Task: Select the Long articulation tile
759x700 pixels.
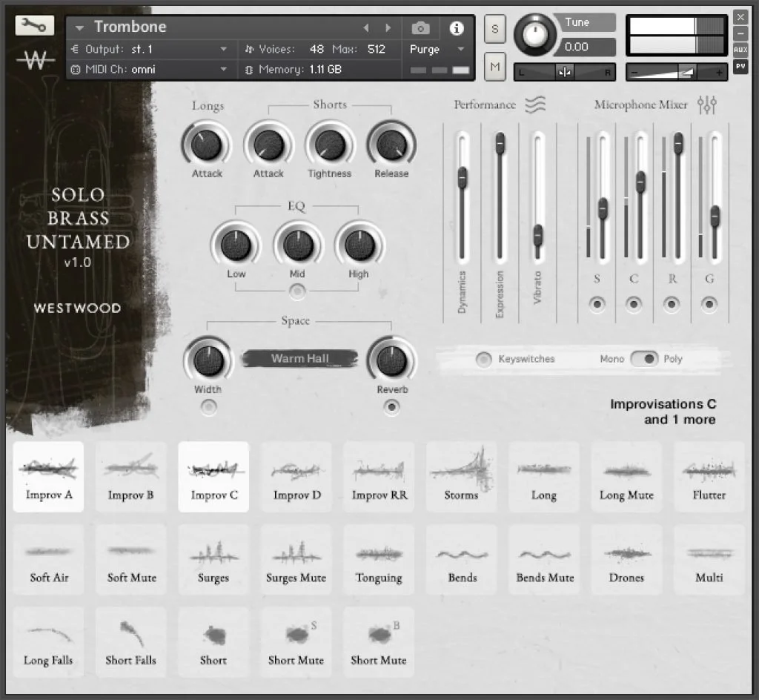Action: click(544, 477)
